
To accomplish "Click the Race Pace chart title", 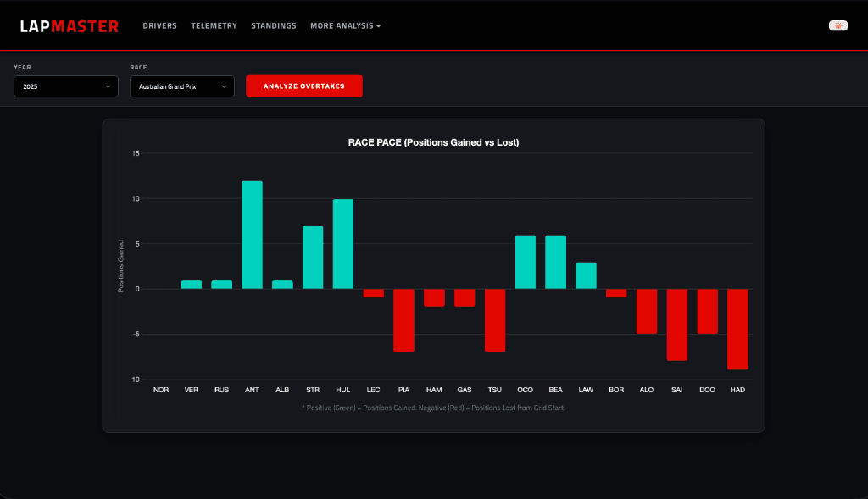I will click(433, 142).
